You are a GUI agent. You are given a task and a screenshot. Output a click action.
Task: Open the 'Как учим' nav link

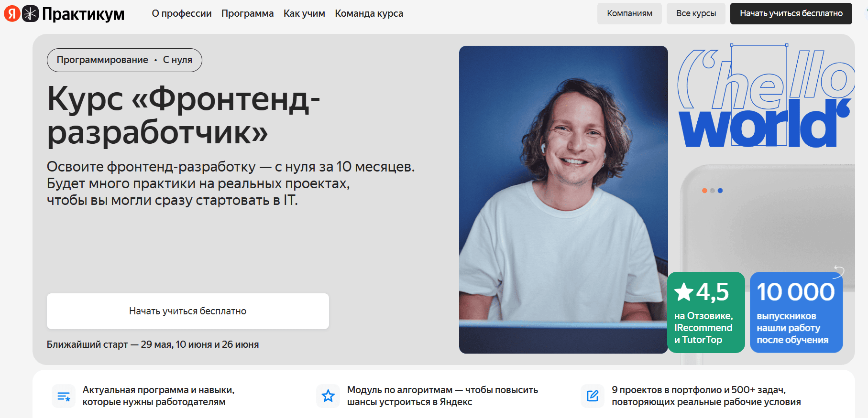coord(304,13)
